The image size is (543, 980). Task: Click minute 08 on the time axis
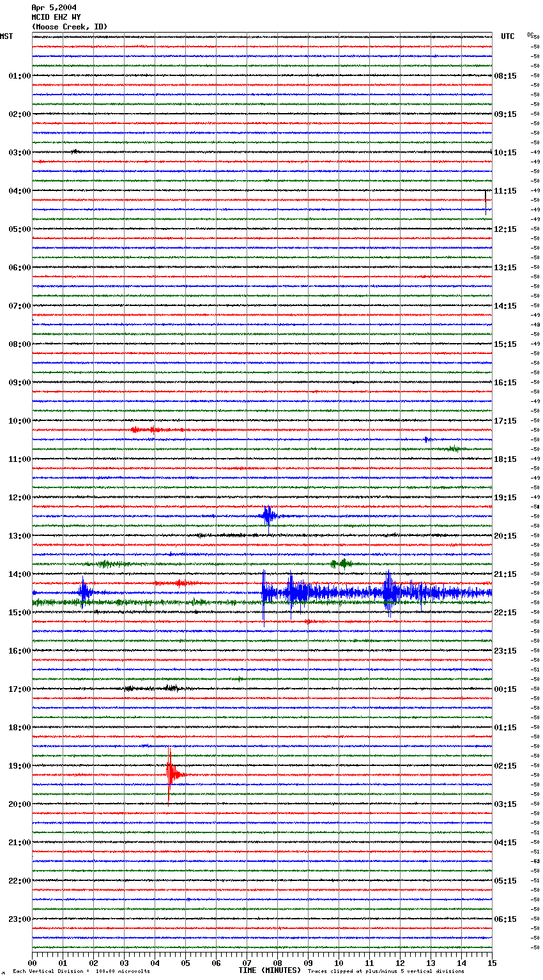pos(278,963)
